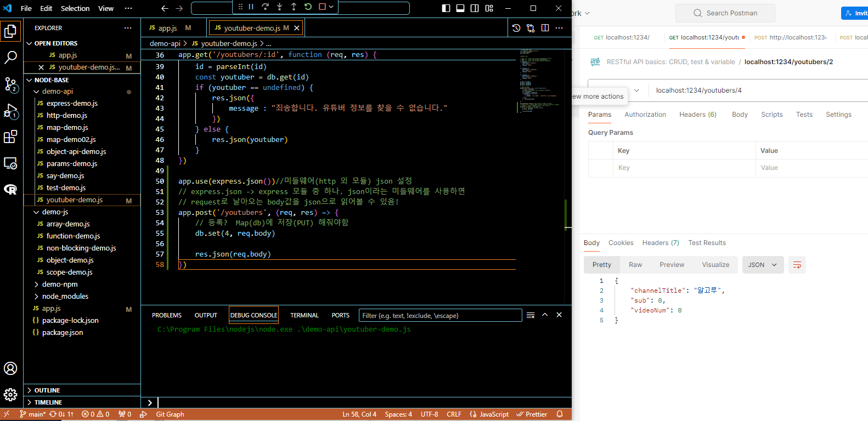868x421 pixels.
Task: Split the editor to the right
Action: (545, 28)
